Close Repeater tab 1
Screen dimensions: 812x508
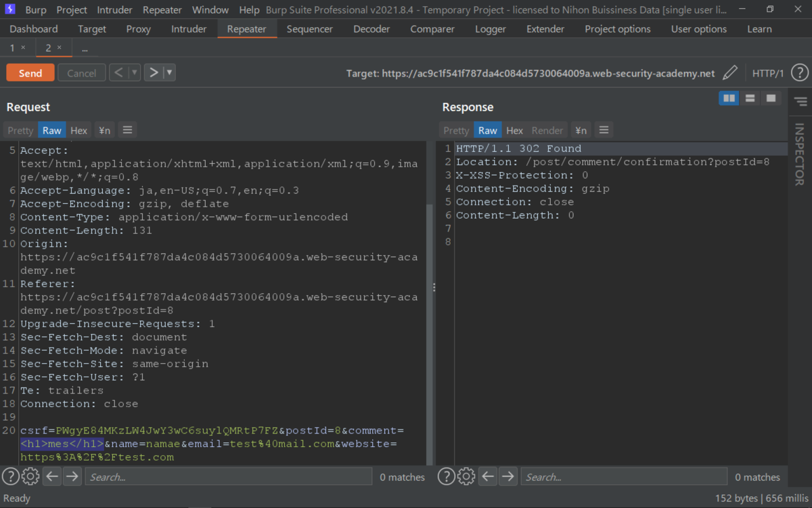coord(23,48)
